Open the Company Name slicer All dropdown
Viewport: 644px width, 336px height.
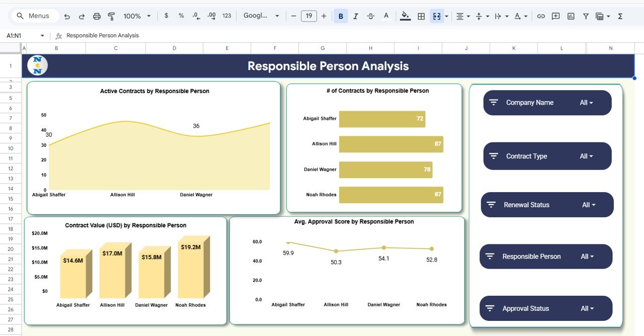[x=587, y=102]
